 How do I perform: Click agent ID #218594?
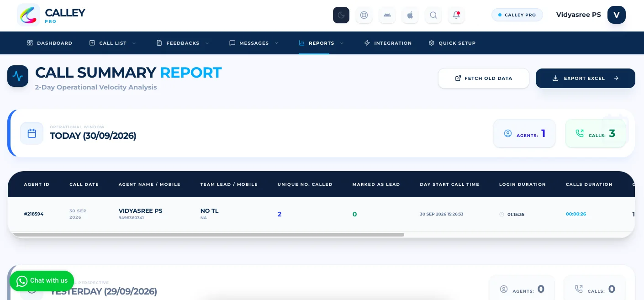[33, 214]
